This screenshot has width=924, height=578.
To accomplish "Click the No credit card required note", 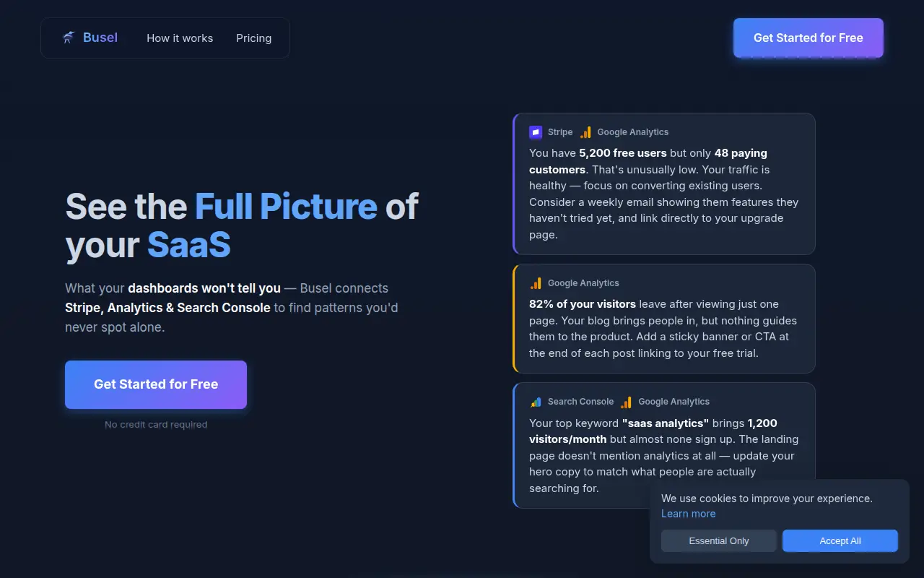I will point(156,425).
